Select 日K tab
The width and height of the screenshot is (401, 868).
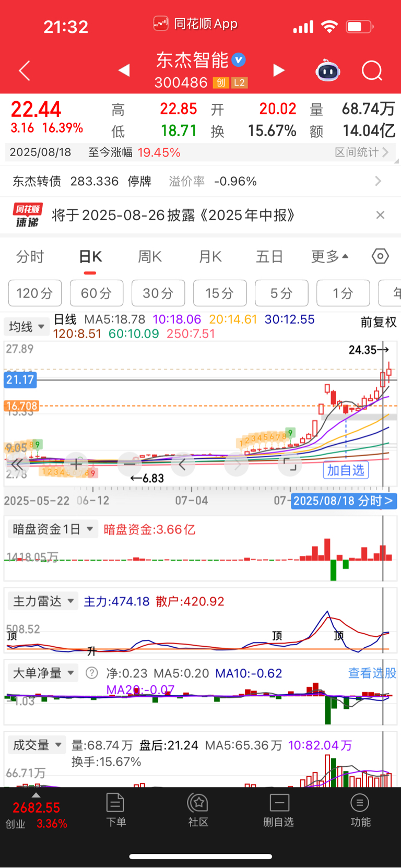pos(90,257)
